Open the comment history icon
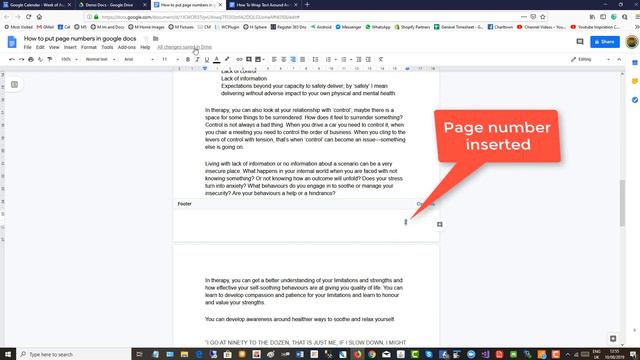Screen dimensions: 640x360 580,42
